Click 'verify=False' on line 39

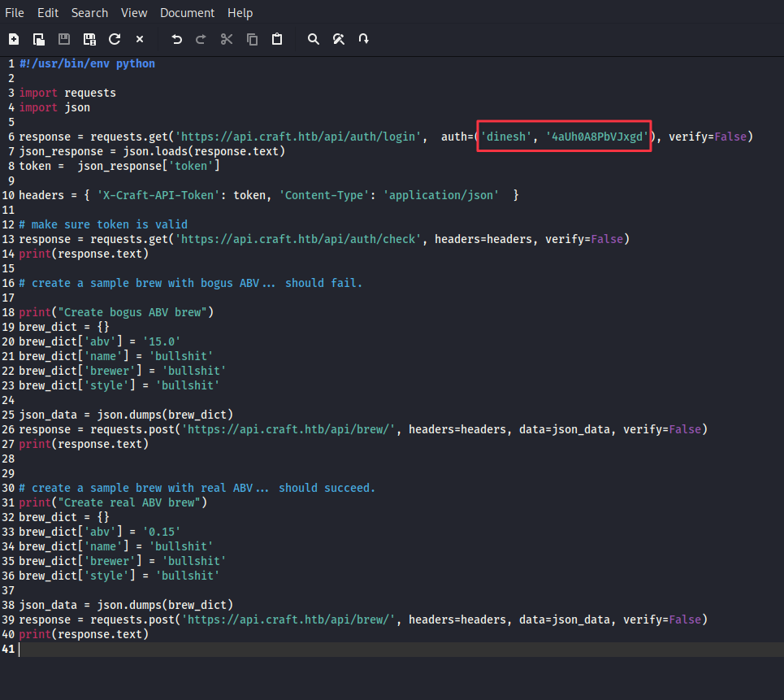tap(662, 620)
